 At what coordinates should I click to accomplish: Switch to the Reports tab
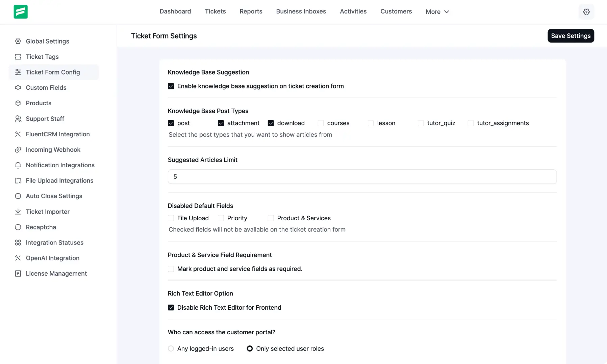pyautogui.click(x=251, y=11)
